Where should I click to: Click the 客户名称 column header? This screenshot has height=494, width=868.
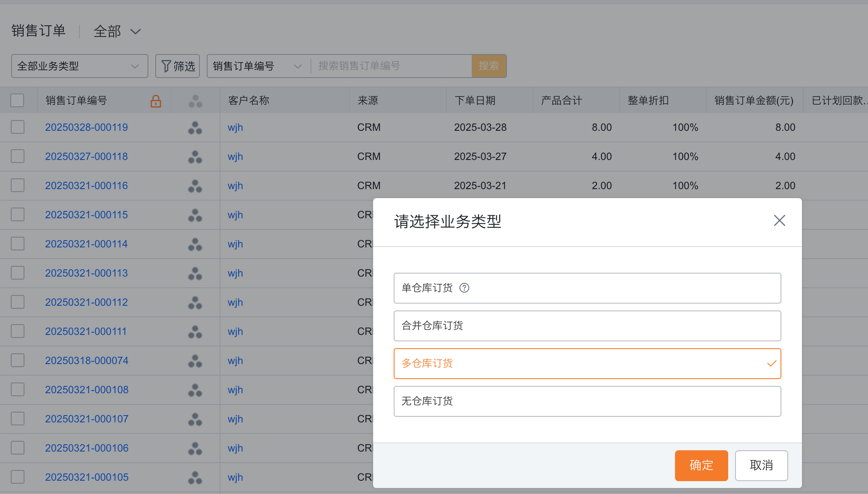[x=249, y=100]
